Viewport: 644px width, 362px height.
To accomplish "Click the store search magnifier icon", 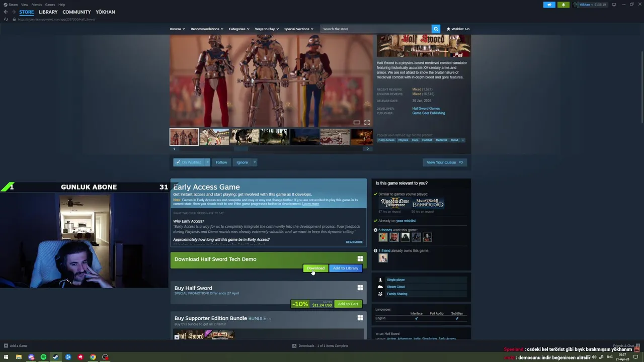I will point(436,29).
